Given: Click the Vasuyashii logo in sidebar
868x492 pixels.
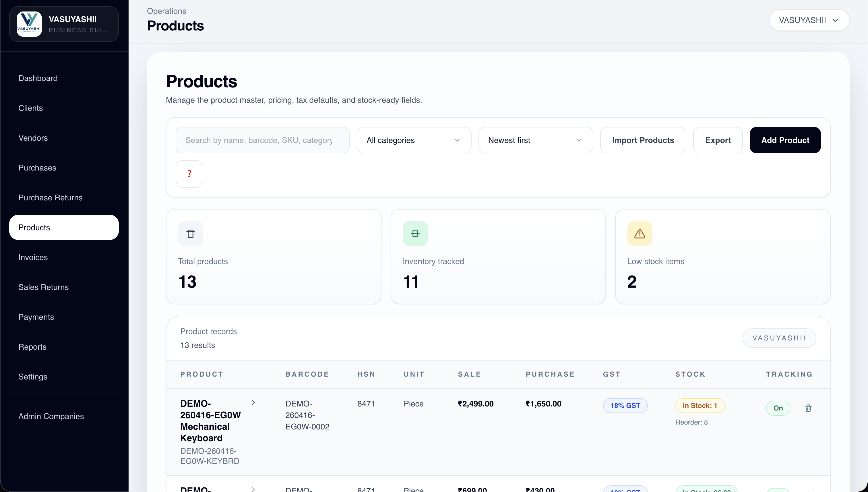Looking at the screenshot, I should click(x=29, y=24).
